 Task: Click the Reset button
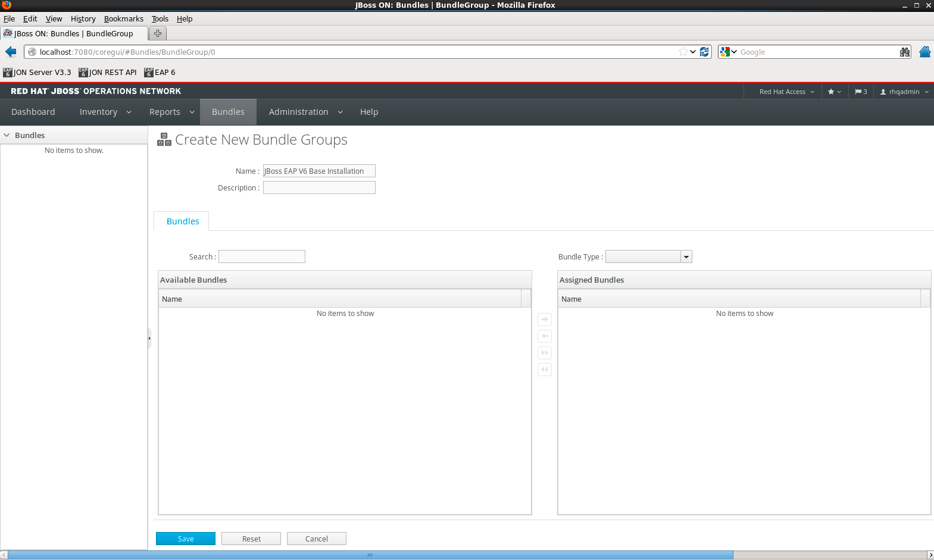251,539
